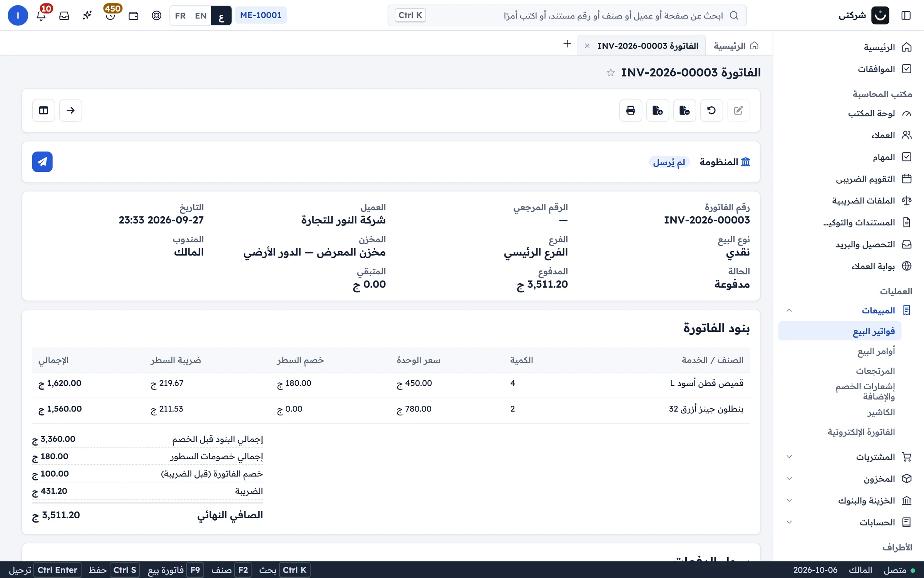The image size is (924, 578).
Task: Click the F9 فاتورة بيع shortcut in status bar
Action: (x=176, y=570)
